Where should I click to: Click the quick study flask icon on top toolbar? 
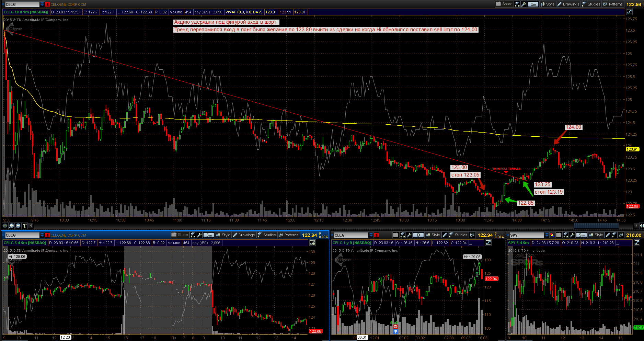(x=517, y=4)
